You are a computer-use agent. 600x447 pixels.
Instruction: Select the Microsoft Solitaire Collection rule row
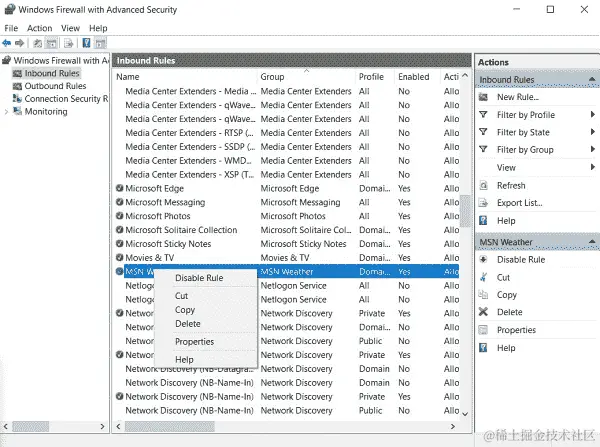pyautogui.click(x=287, y=230)
